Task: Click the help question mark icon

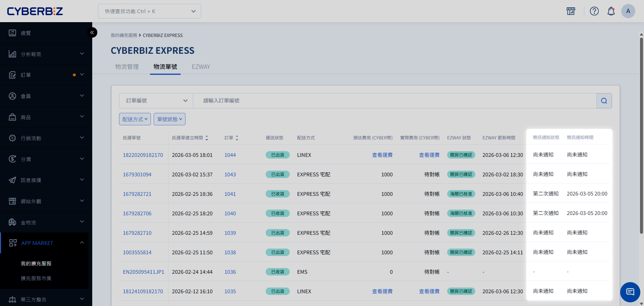Action: click(594, 11)
